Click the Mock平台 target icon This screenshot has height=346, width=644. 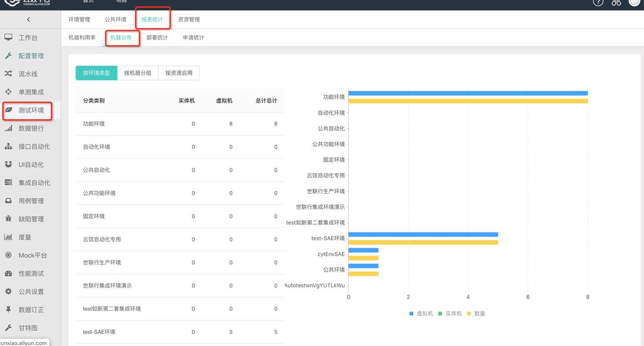tap(8, 255)
